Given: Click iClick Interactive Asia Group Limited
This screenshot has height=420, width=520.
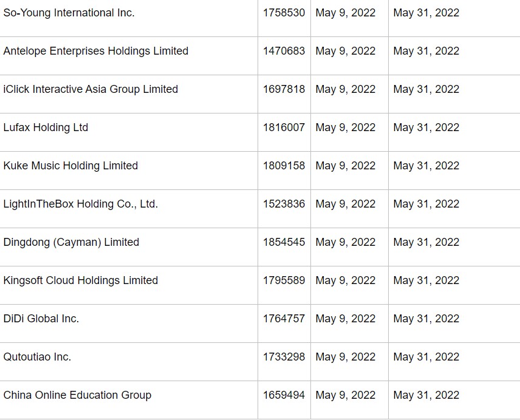Looking at the screenshot, I should click(x=91, y=89).
